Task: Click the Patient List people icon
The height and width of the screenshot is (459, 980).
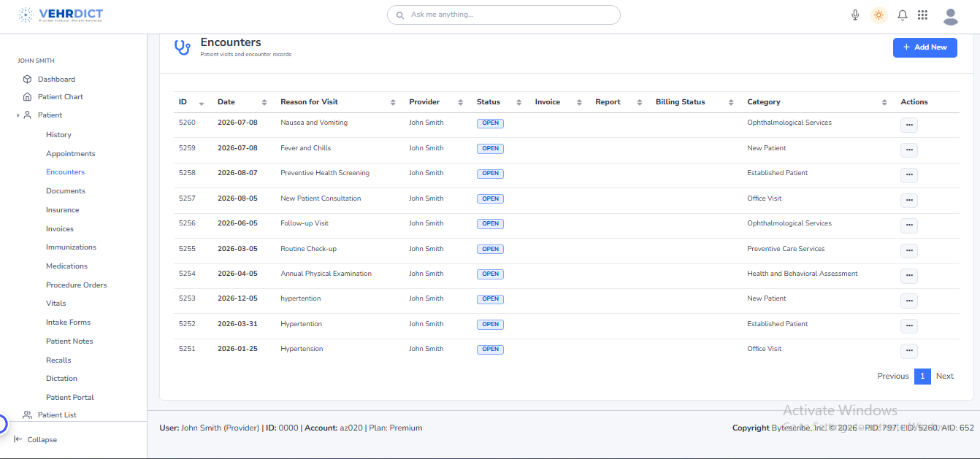Action: pyautogui.click(x=27, y=415)
